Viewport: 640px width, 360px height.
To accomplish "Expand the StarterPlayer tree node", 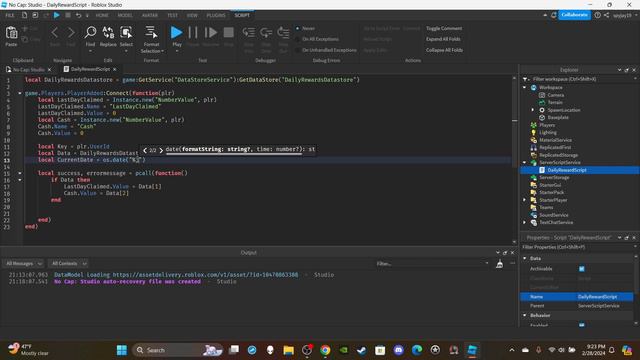I will click(x=524, y=200).
